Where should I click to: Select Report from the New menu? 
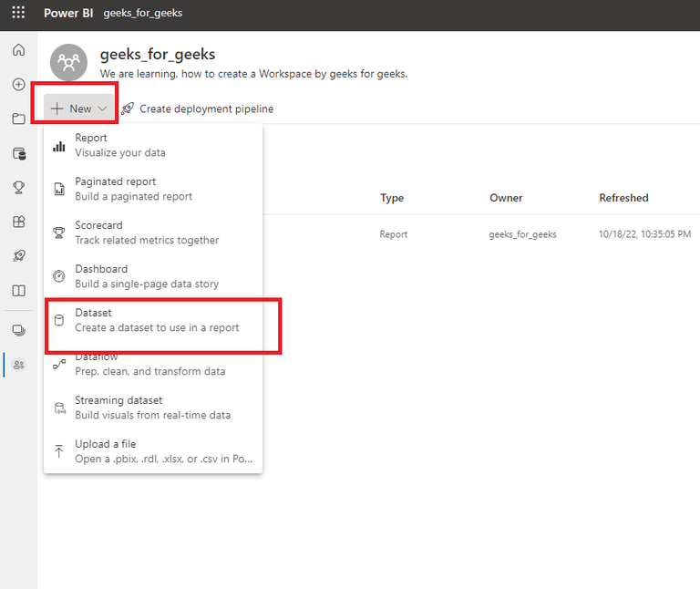pyautogui.click(x=153, y=145)
